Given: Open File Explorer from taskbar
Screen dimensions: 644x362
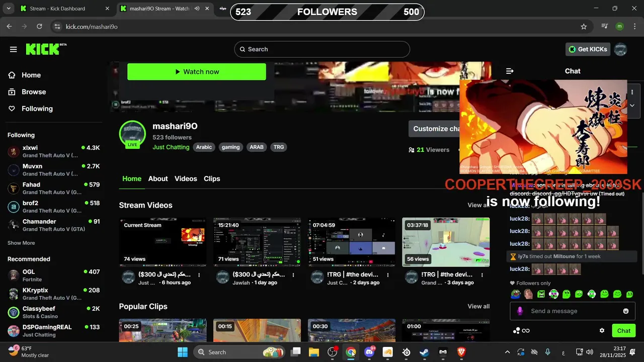Looking at the screenshot, I should point(314,352).
